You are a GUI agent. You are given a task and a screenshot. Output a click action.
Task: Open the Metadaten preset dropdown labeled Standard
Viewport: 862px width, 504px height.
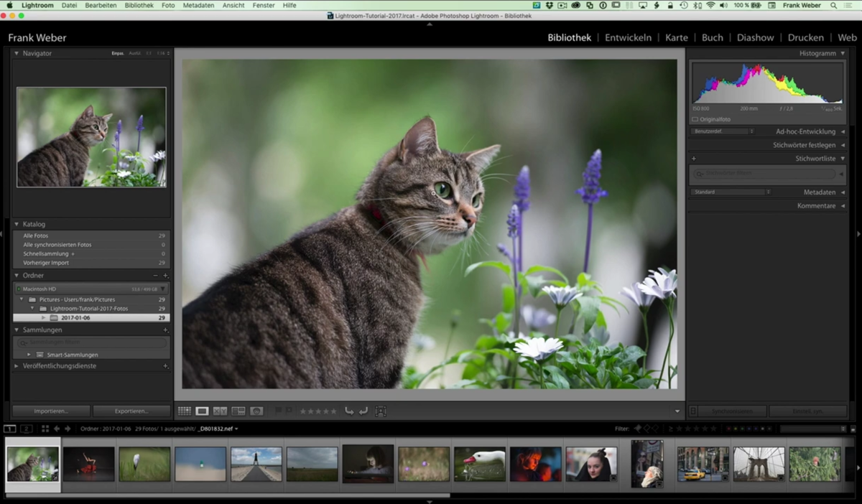tap(729, 192)
